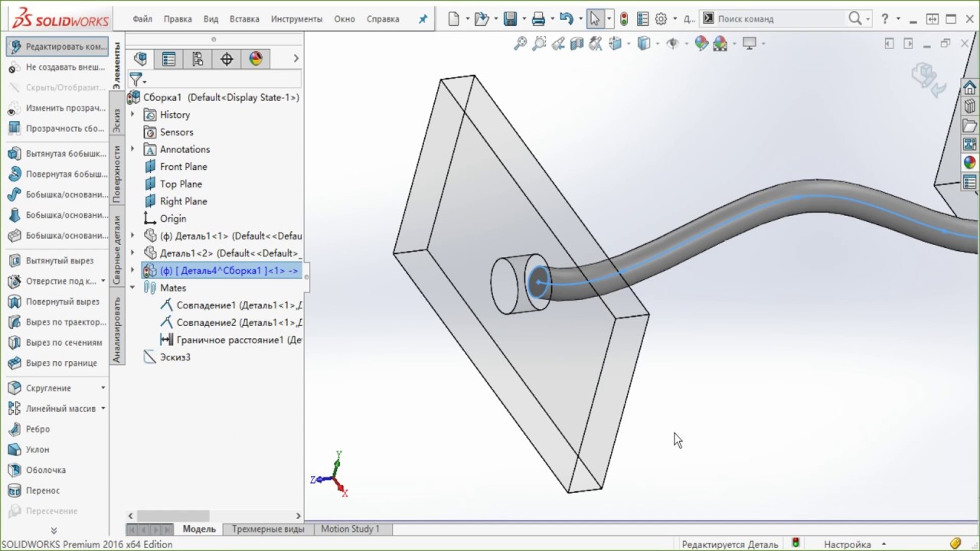Image resolution: width=980 pixels, height=551 pixels.
Task: Toggle Изменить прозрачность option
Action: [x=57, y=108]
